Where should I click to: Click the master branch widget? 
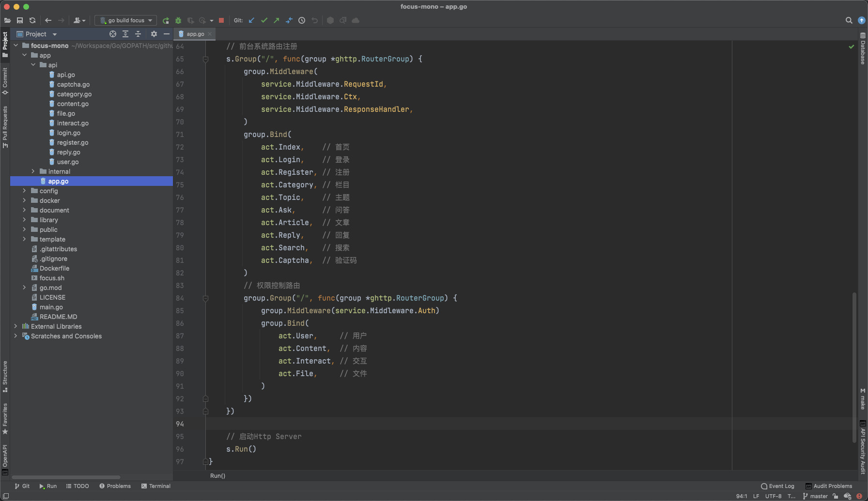pos(815,496)
